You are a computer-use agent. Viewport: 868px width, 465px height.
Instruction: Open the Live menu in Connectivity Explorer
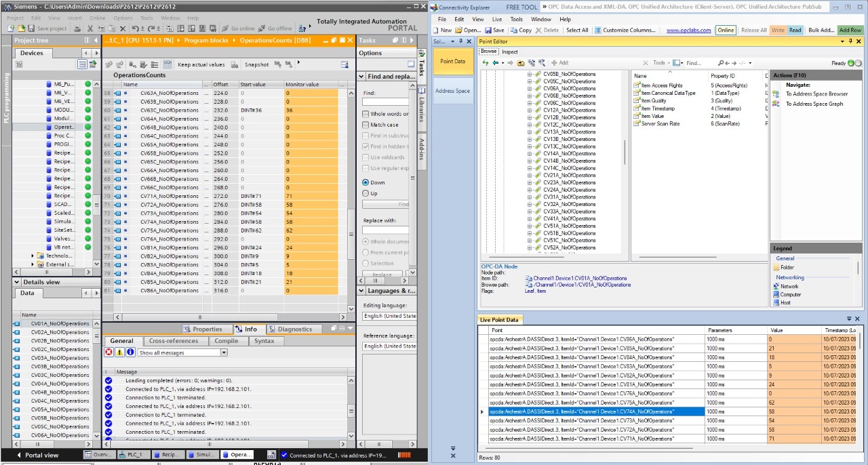point(497,20)
